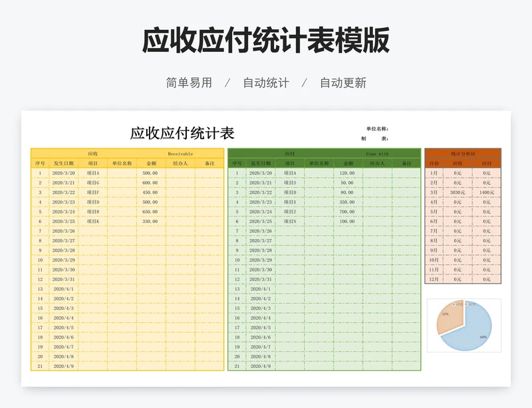Select the sheet title 应收应付统计表
This screenshot has height=408, width=532.
coord(182,133)
